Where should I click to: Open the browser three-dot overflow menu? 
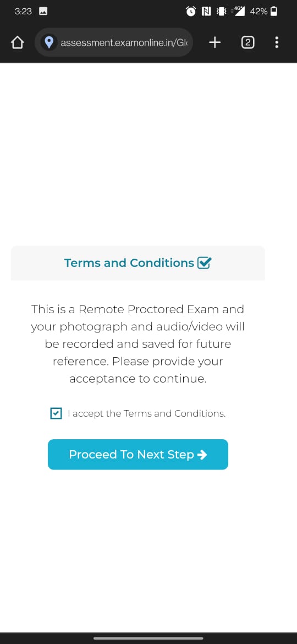click(x=277, y=42)
